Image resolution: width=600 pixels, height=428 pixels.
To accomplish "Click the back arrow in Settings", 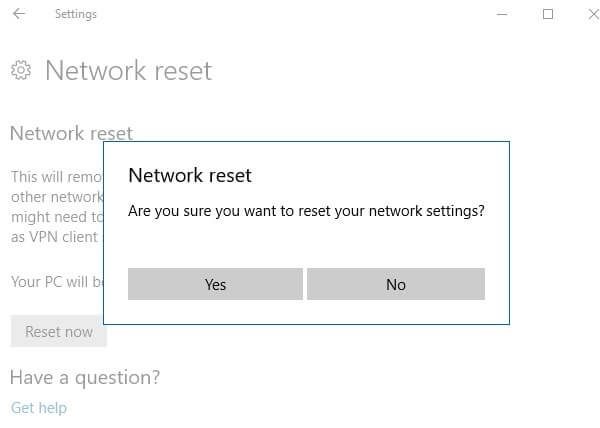I will pos(19,14).
